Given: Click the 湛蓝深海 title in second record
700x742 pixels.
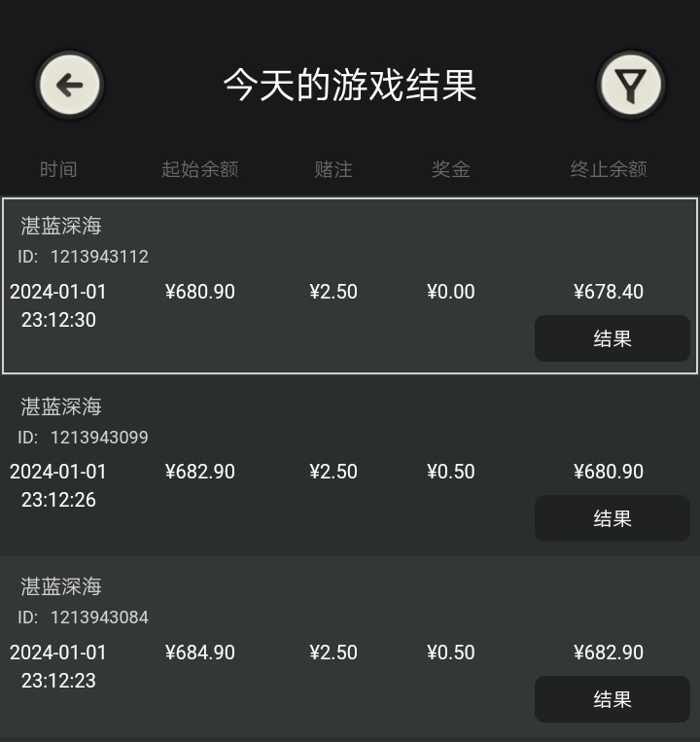Looking at the screenshot, I should point(61,406).
